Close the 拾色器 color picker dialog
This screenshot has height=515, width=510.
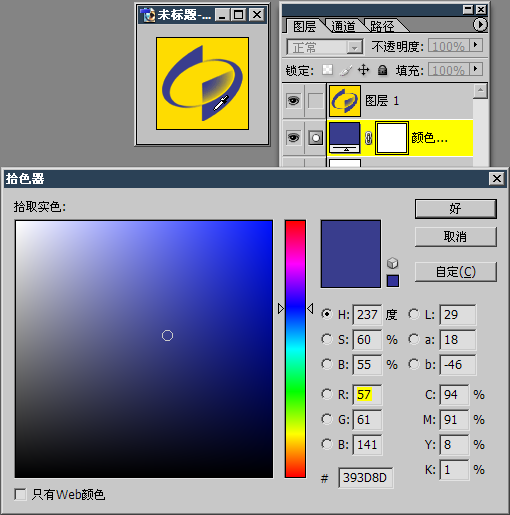(497, 179)
